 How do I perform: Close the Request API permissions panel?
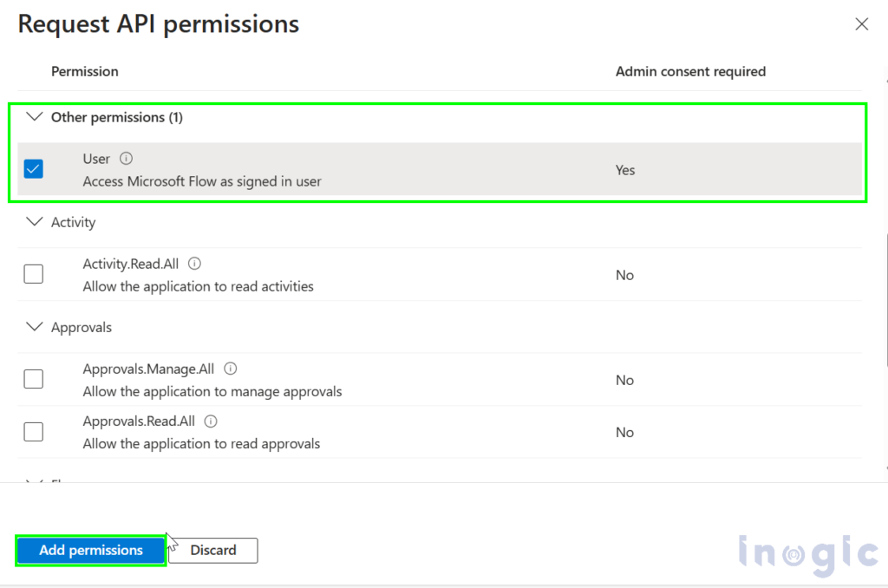click(861, 23)
